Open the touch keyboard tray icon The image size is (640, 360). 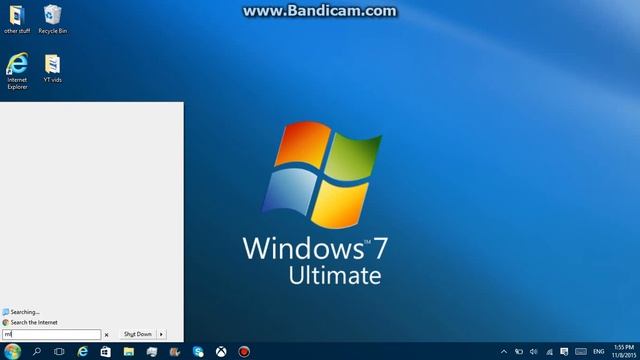click(x=581, y=351)
